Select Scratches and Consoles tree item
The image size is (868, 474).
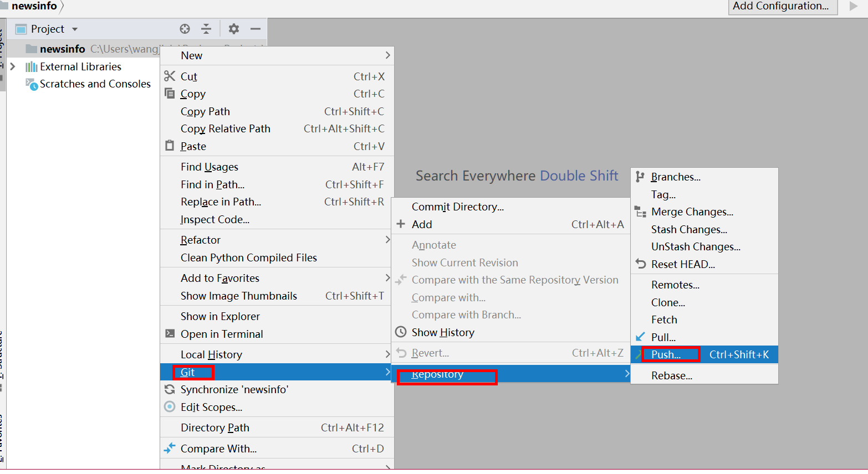click(95, 84)
